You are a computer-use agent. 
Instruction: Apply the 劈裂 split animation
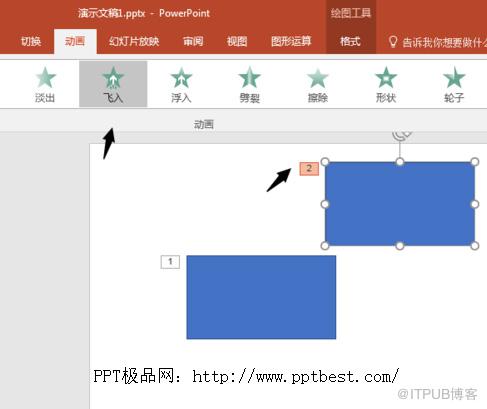(249, 84)
